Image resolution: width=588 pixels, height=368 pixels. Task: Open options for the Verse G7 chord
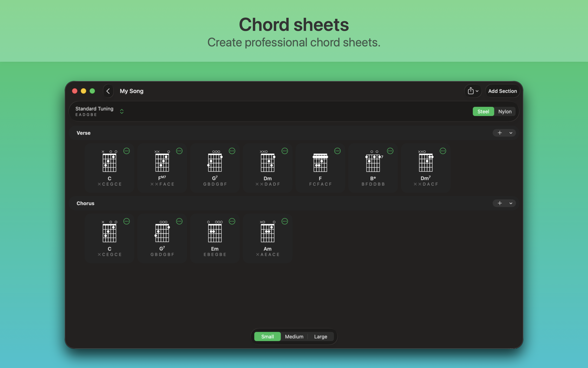pyautogui.click(x=232, y=151)
